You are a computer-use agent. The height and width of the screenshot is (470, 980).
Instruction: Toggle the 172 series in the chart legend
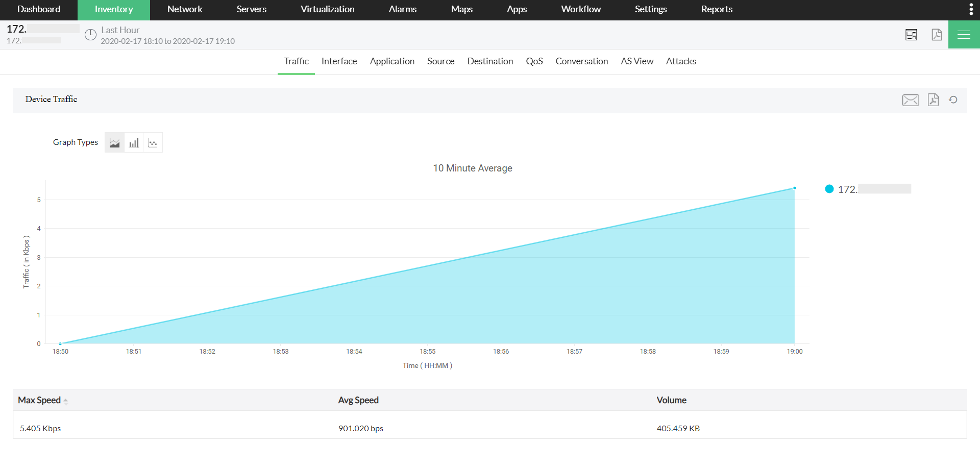[868, 189]
